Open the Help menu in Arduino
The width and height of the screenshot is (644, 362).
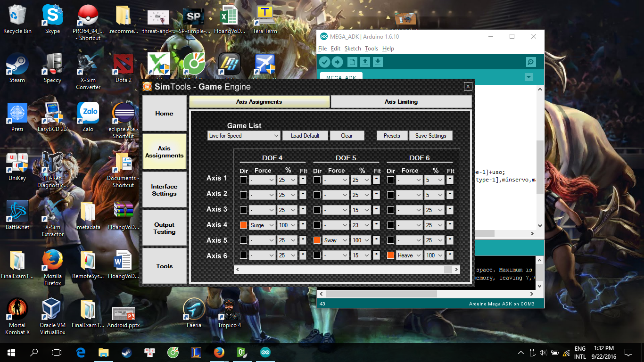point(388,49)
